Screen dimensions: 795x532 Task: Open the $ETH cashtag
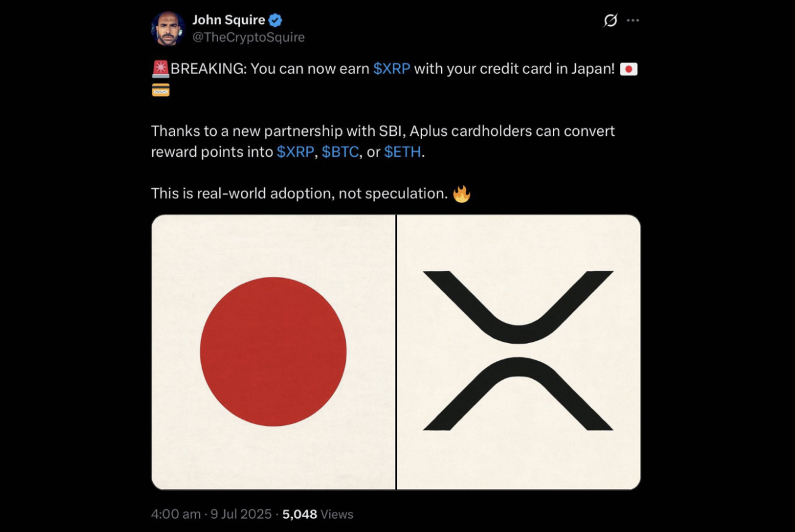click(x=403, y=152)
